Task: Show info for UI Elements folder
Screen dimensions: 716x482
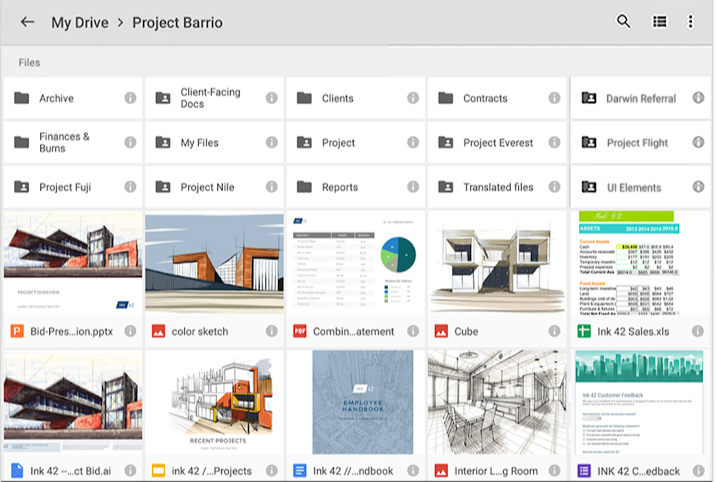Action: 698,186
